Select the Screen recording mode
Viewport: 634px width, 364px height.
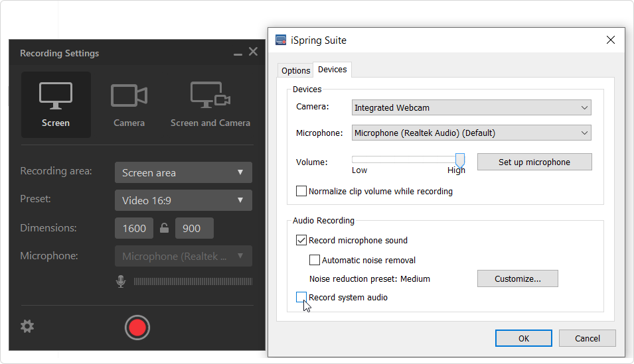coord(56,105)
